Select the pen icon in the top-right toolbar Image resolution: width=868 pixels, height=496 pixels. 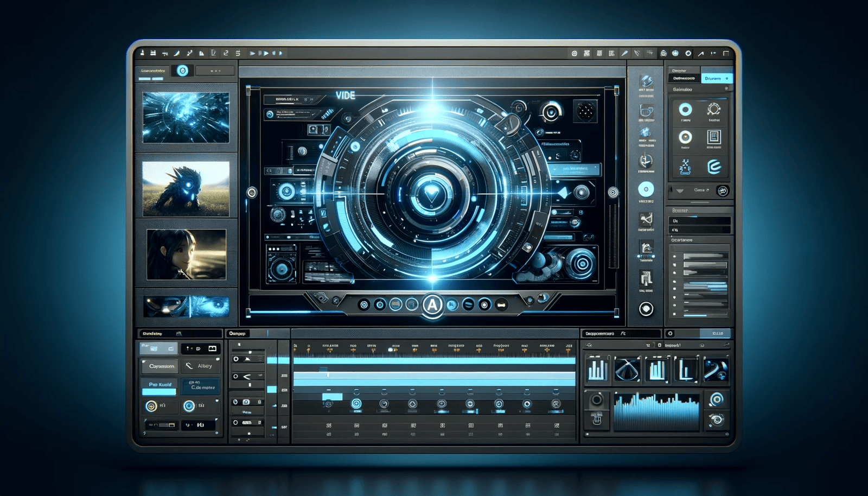(624, 53)
